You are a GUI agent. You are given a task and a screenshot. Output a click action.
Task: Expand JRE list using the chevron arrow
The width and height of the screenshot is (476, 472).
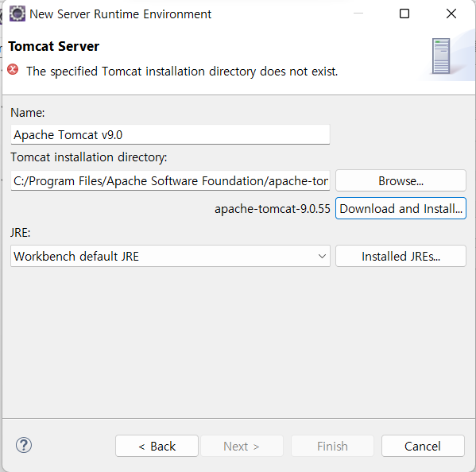click(322, 256)
